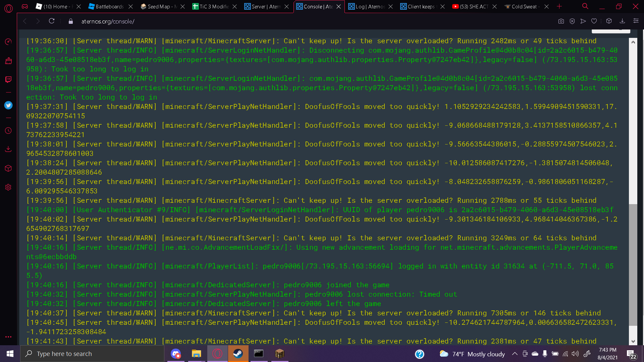Screen dimensions: 644x362
Task: Open the Opera menu logo
Action: pos(8,8)
